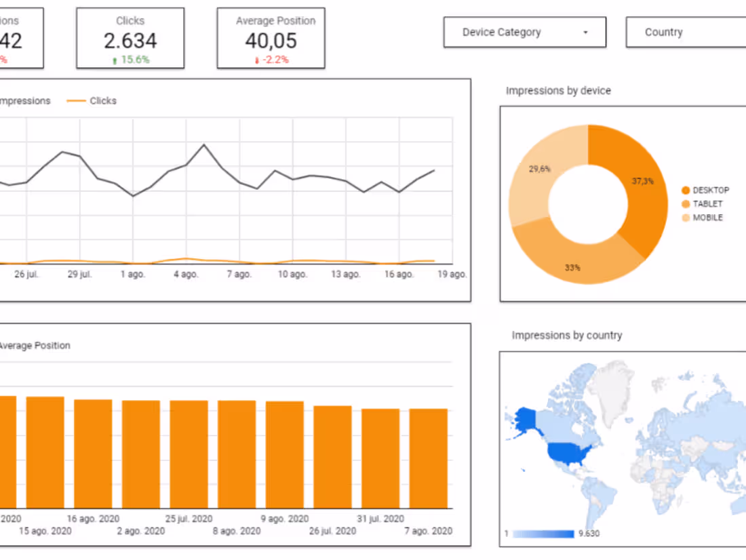
Task: Click the blue gradient scale under the map
Action: 543,534
